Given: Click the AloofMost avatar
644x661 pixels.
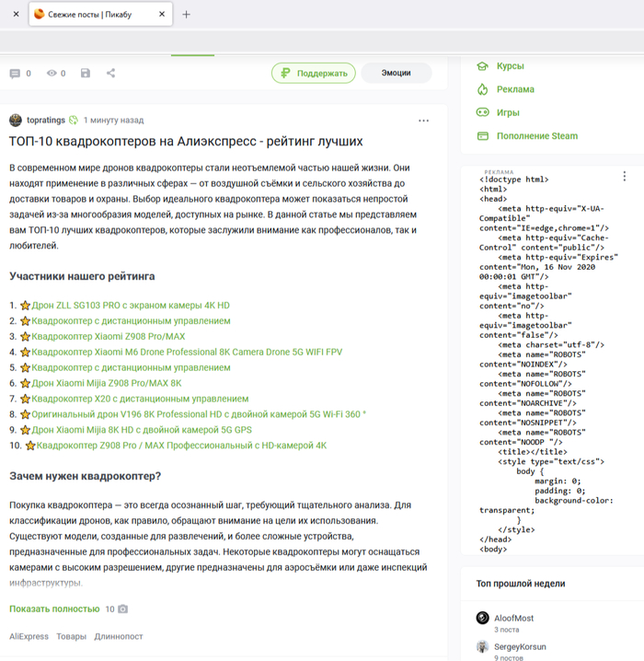Looking at the screenshot, I should click(x=482, y=618).
